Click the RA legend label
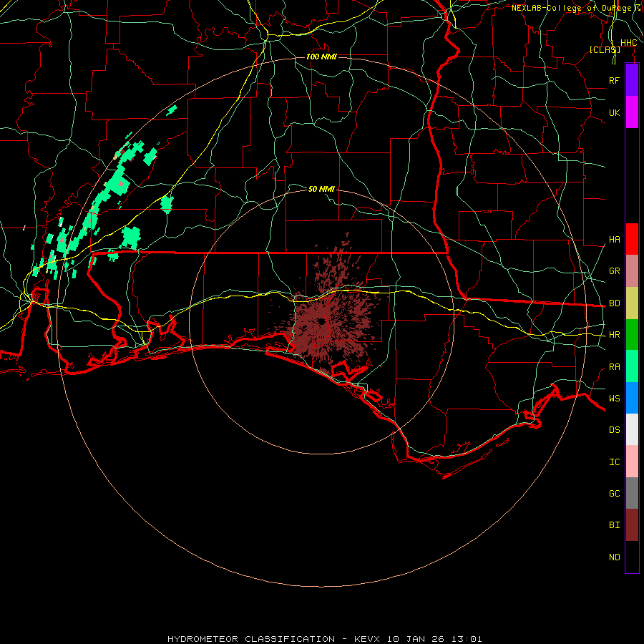 (614, 367)
